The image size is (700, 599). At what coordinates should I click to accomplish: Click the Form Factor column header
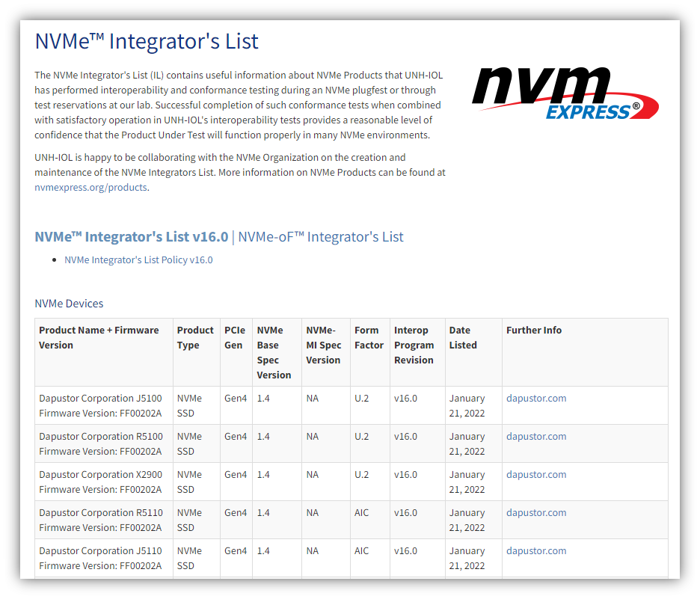(370, 352)
